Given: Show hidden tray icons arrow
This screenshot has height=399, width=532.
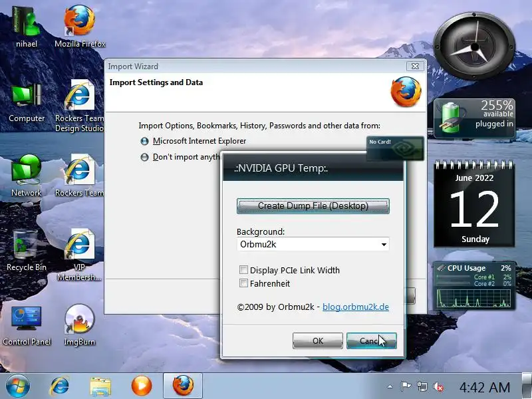Looking at the screenshot, I should point(390,386).
